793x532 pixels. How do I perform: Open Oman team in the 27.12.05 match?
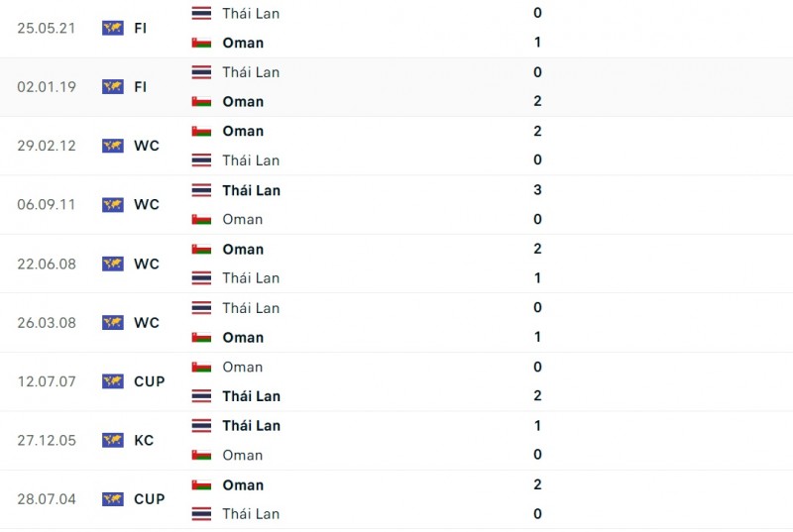click(x=243, y=455)
